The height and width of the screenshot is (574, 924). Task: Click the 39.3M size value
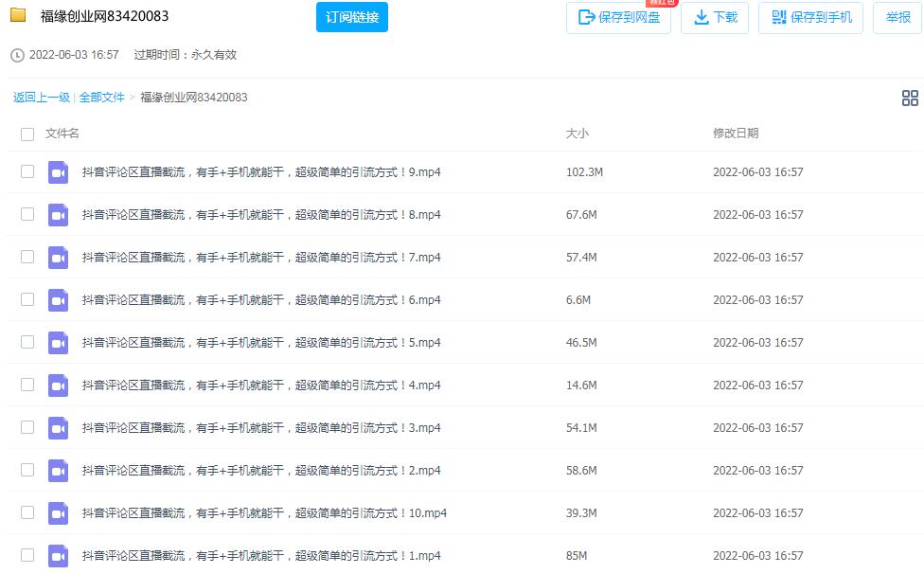(x=581, y=513)
